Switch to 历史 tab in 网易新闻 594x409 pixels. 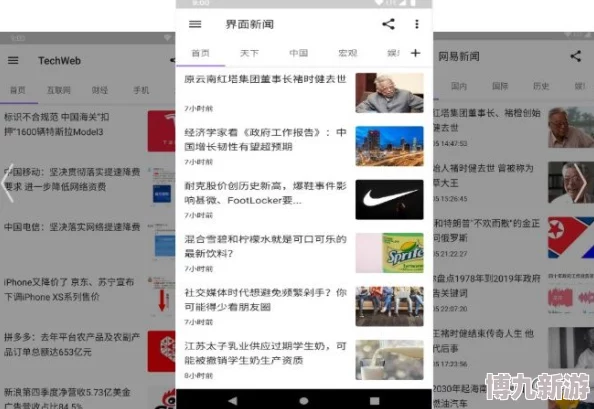[541, 86]
